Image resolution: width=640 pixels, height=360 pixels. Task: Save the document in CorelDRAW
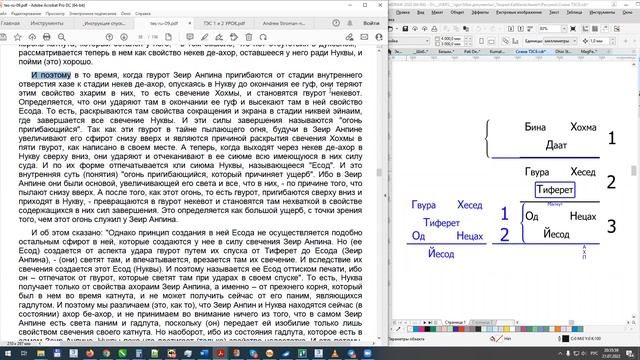(405, 29)
